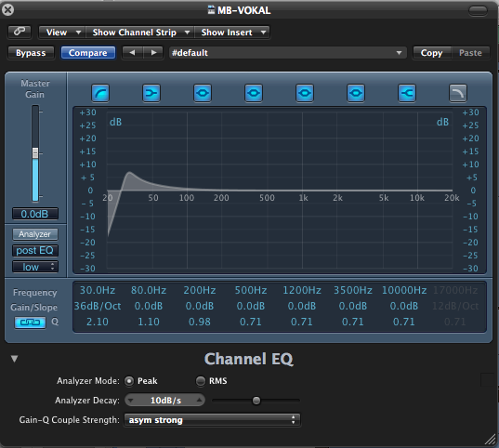Toggle the 200Hz parametric band button
This screenshot has width=499, height=448.
(x=203, y=93)
